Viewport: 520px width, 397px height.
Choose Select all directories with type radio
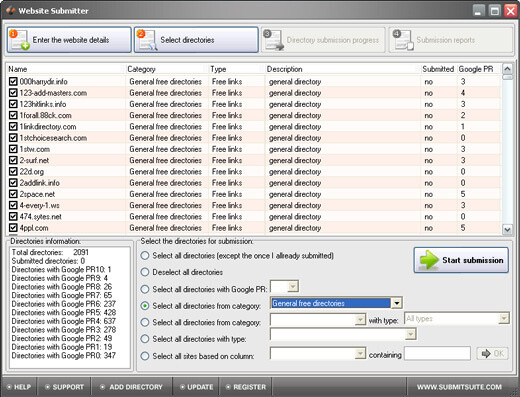145,339
